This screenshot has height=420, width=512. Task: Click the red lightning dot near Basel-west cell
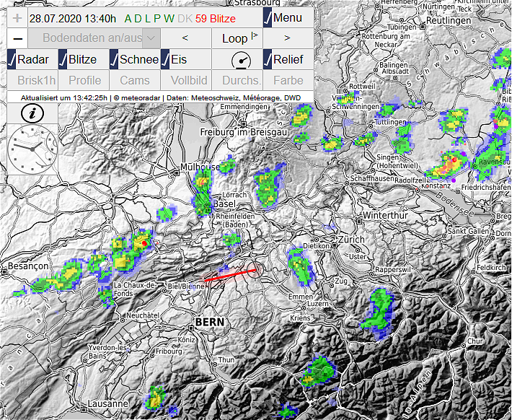pos(145,243)
